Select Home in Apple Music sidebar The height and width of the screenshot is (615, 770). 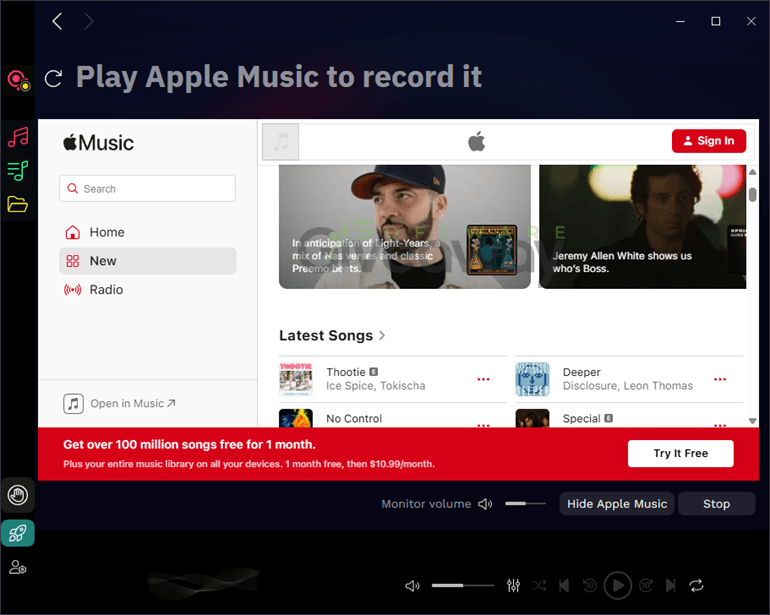tap(148, 232)
